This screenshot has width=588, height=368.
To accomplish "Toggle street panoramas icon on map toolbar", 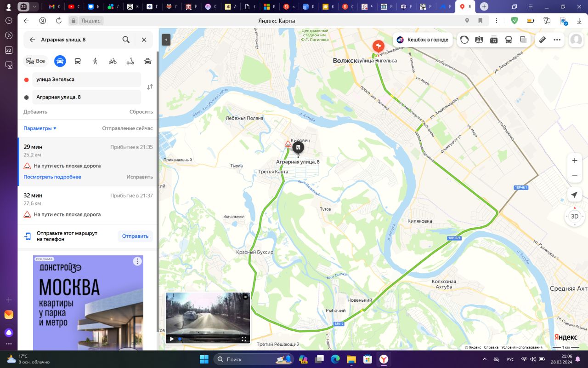I will click(x=479, y=40).
